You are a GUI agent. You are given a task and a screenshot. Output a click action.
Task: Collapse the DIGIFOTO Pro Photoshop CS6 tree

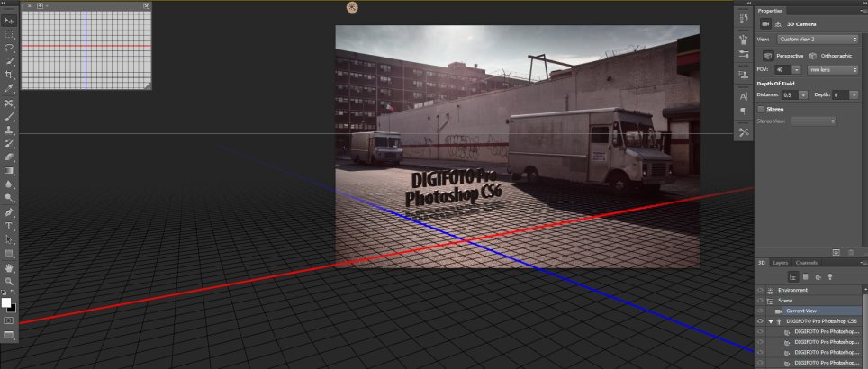771,321
